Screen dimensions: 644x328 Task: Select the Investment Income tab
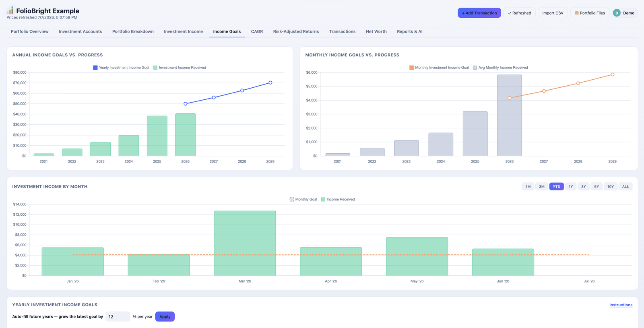pyautogui.click(x=183, y=31)
